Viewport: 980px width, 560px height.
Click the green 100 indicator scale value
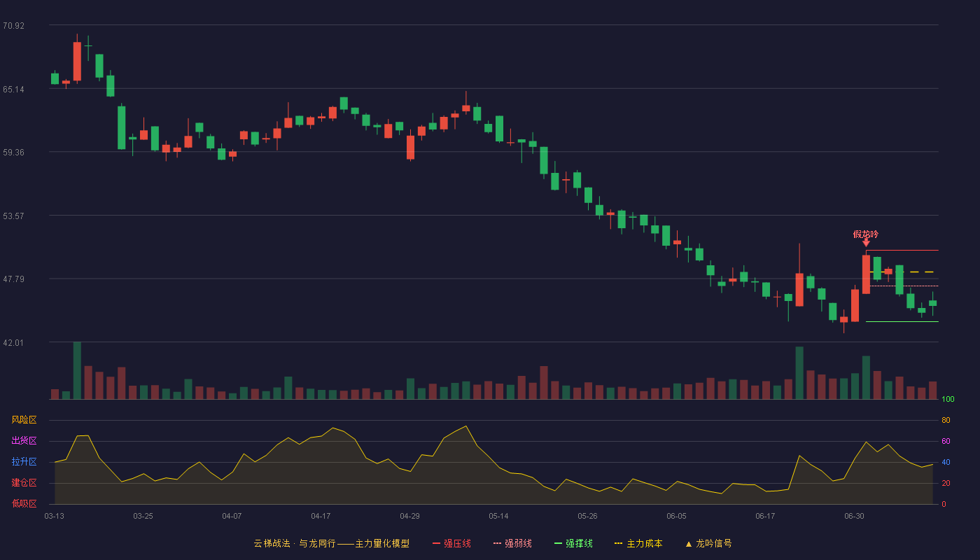pos(948,400)
